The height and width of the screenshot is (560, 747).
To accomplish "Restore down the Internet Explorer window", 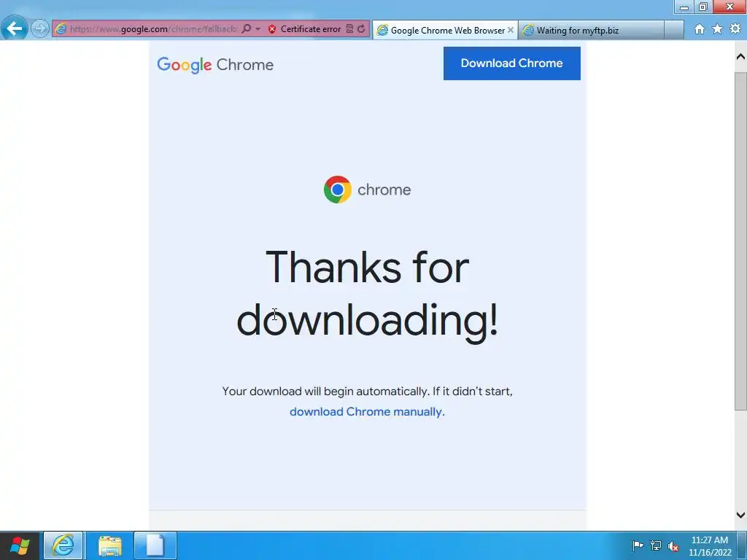I will pos(703,7).
